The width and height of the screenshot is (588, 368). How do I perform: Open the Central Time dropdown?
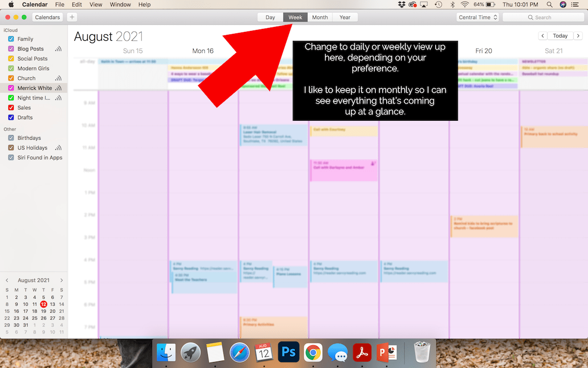(477, 17)
